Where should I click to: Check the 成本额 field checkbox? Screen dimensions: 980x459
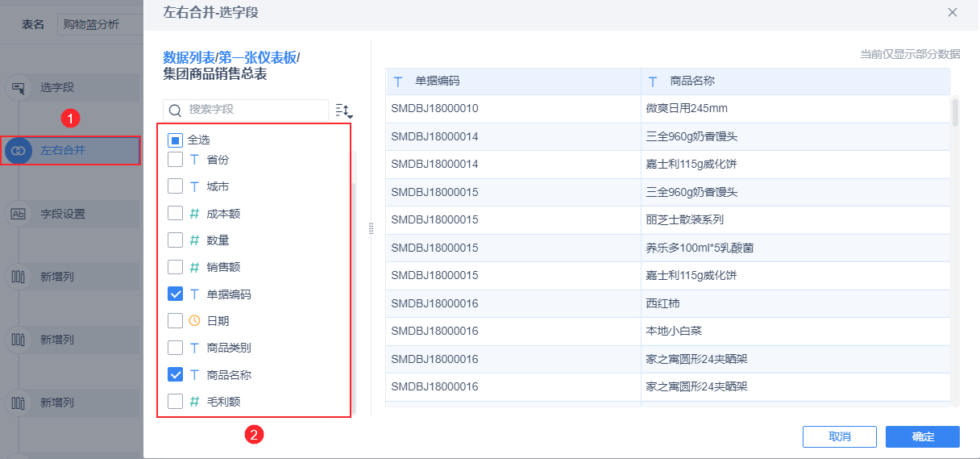point(175,214)
